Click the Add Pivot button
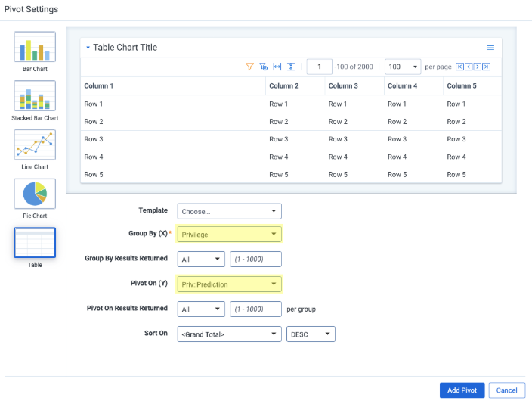The image size is (532, 401). 462,390
